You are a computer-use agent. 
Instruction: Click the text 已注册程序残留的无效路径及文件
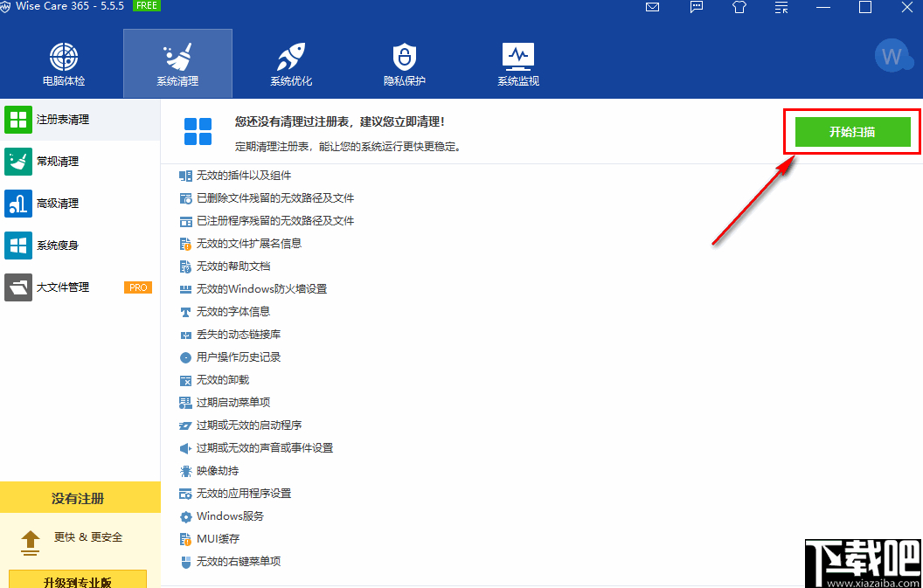tap(275, 221)
